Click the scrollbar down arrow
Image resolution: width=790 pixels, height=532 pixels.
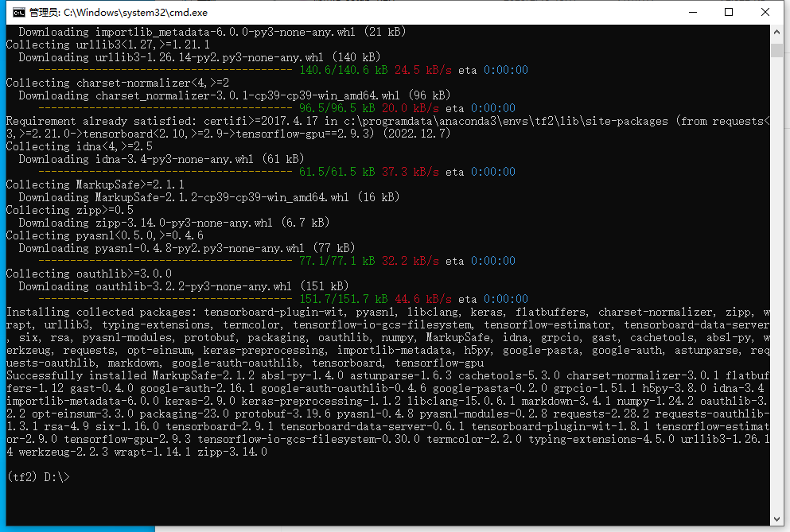[776, 519]
